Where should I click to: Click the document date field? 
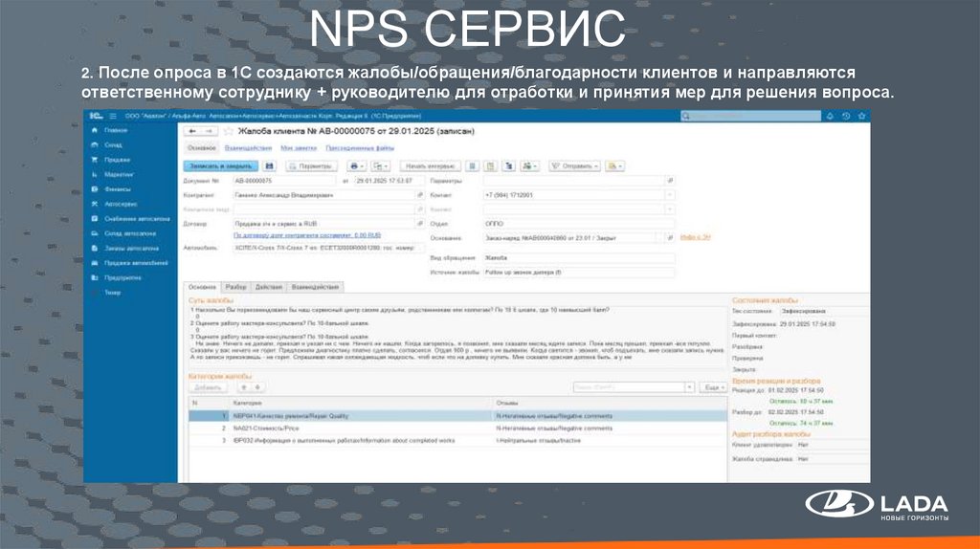point(390,181)
